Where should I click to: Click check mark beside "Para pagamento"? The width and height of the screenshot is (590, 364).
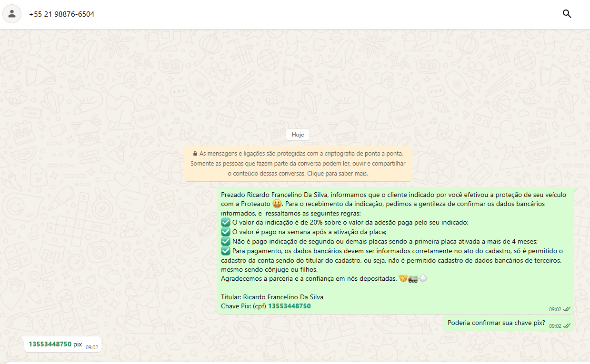click(226, 251)
